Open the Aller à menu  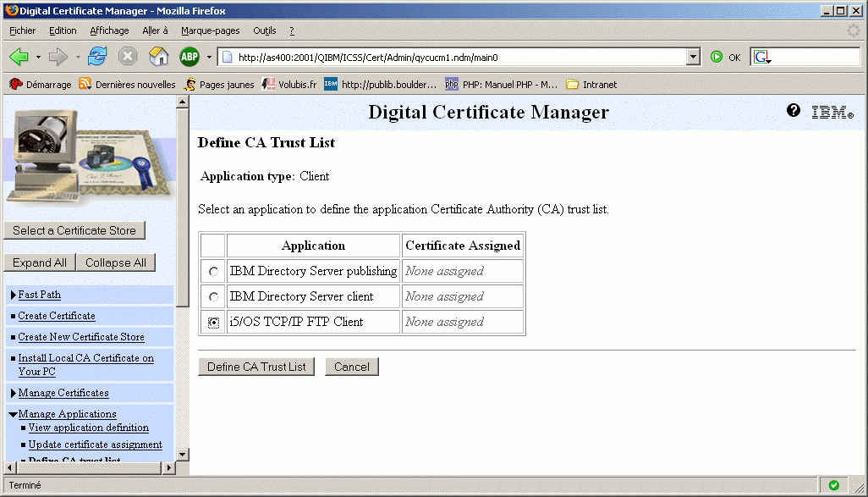point(155,30)
